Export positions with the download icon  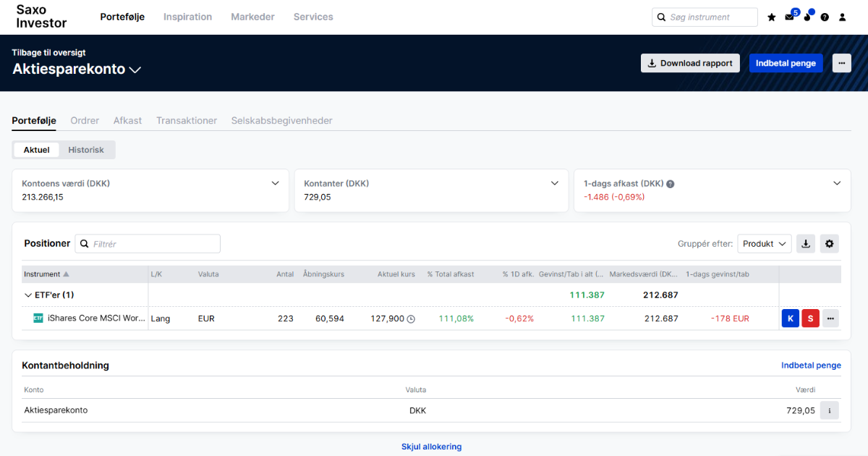(x=806, y=244)
